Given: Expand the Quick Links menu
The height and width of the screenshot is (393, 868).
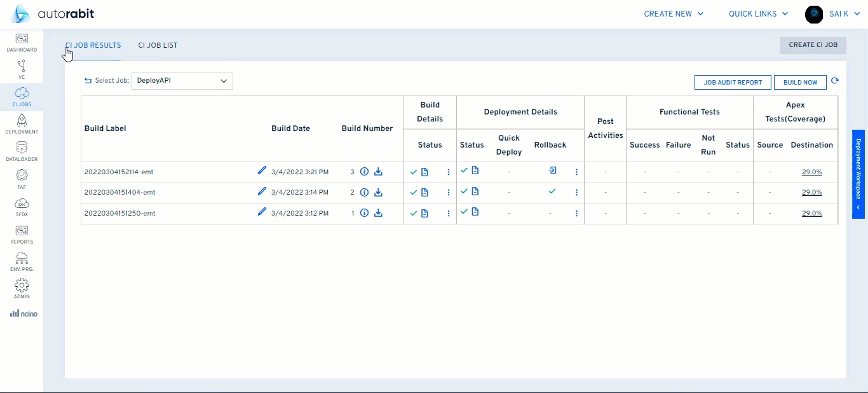Looking at the screenshot, I should click(758, 14).
